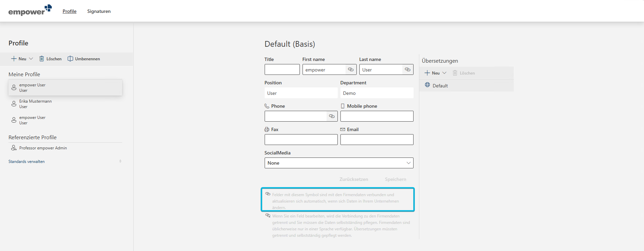Click the Title input field
Viewport: 644px width, 251px height.
(x=282, y=69)
